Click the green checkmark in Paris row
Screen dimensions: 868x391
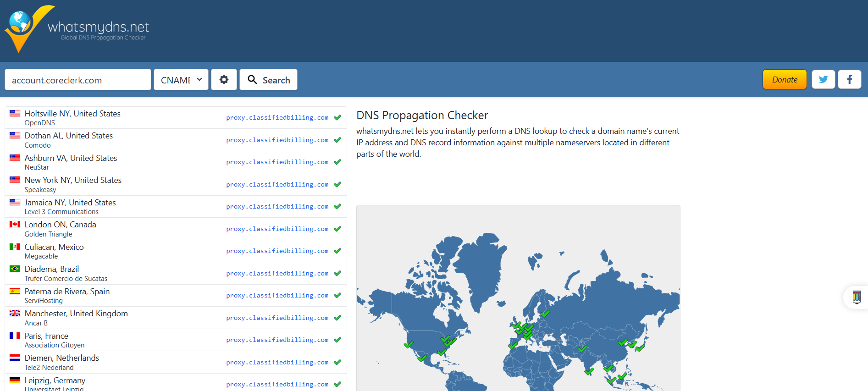click(x=337, y=340)
